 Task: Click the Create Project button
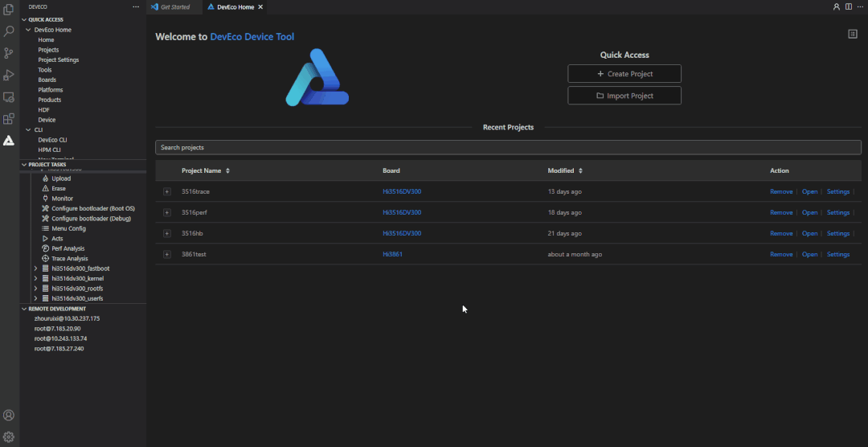(624, 74)
